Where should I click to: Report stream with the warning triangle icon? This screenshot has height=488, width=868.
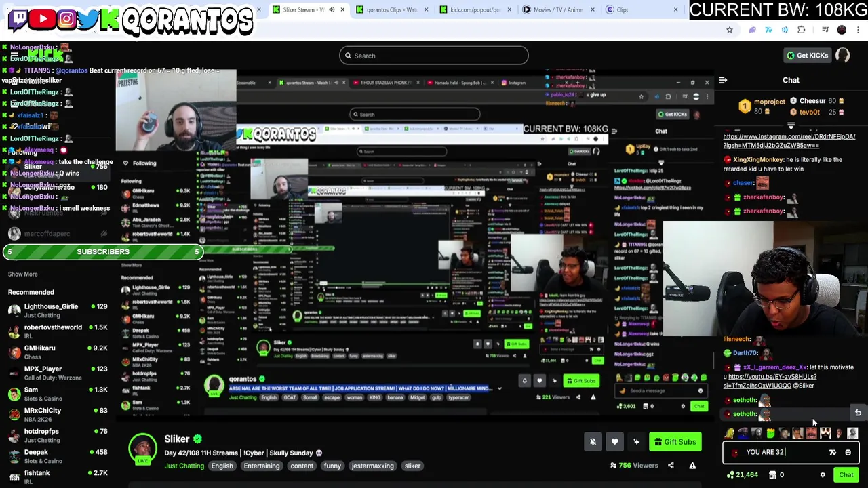click(692, 466)
